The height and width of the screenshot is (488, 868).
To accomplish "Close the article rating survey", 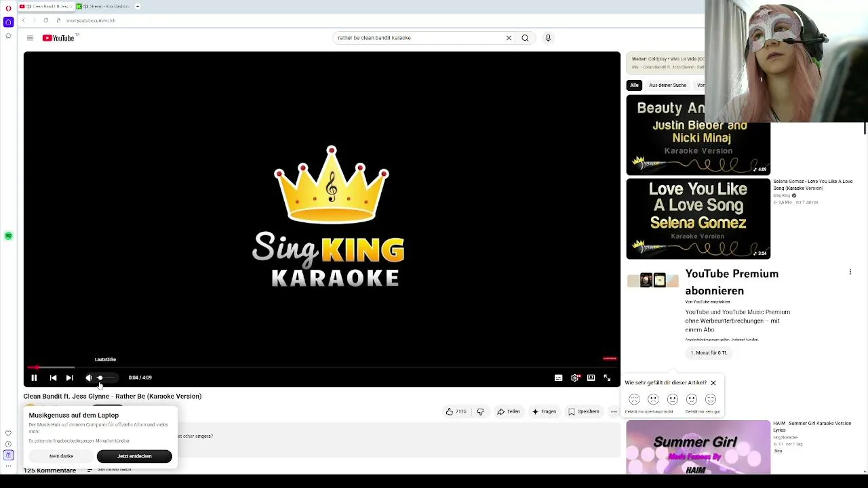I will pyautogui.click(x=713, y=383).
